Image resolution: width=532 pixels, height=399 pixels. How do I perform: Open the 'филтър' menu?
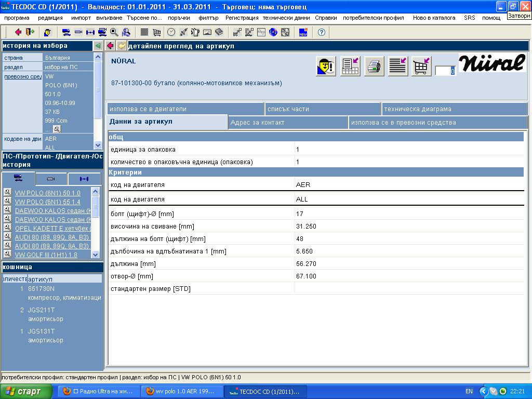click(208, 18)
